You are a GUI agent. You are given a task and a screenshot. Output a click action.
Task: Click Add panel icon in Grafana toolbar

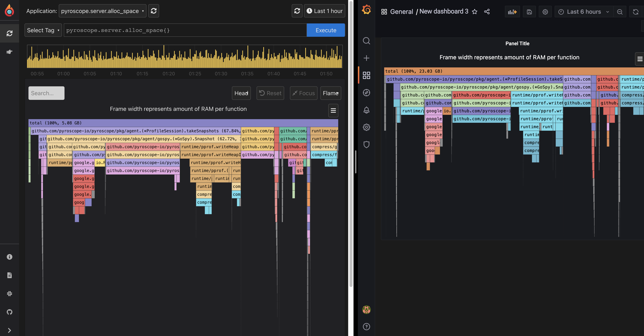click(512, 12)
